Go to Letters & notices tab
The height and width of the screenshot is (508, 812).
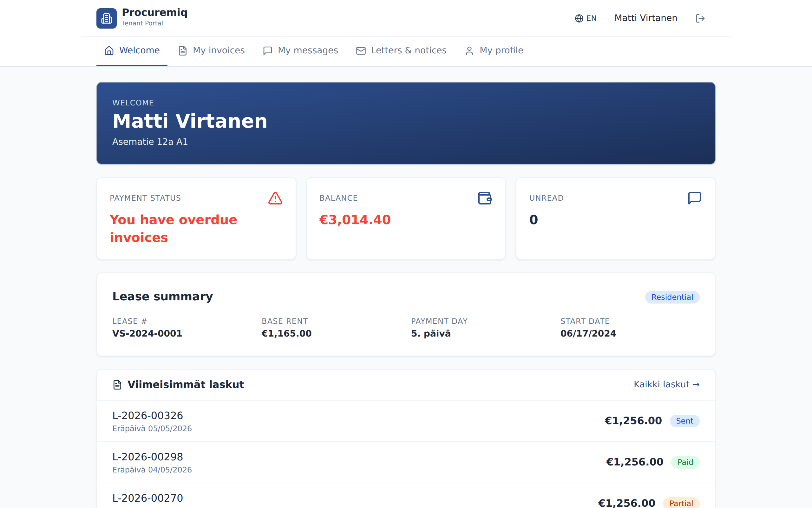401,50
